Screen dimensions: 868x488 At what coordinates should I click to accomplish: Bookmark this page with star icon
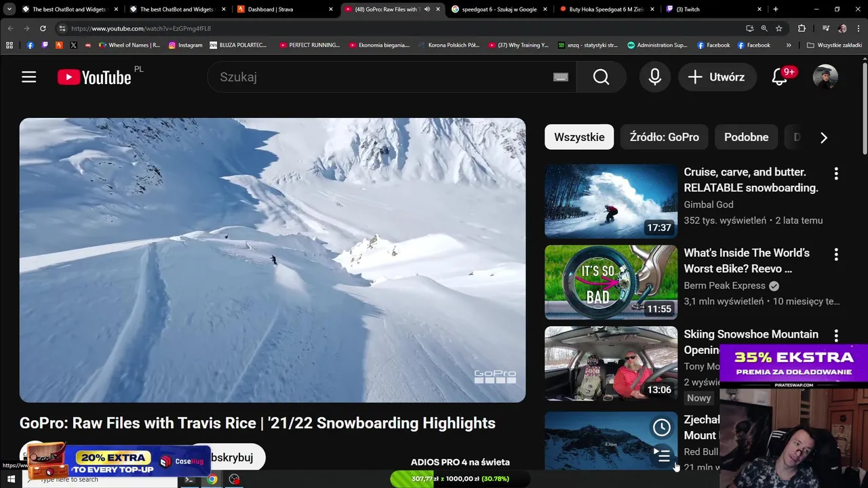click(778, 28)
